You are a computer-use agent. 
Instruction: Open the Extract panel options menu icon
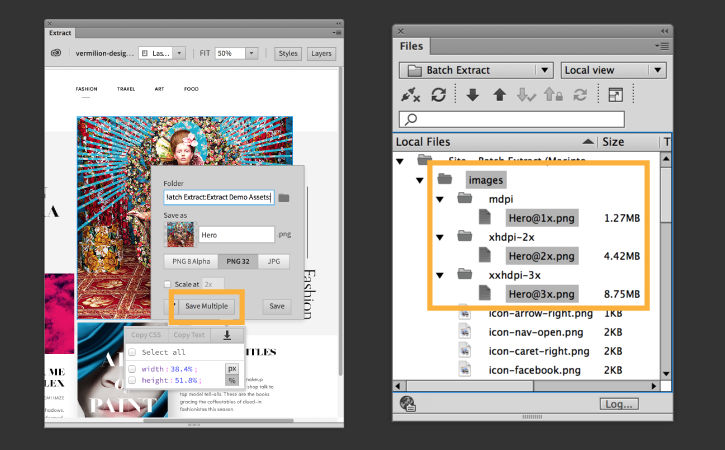coord(337,33)
